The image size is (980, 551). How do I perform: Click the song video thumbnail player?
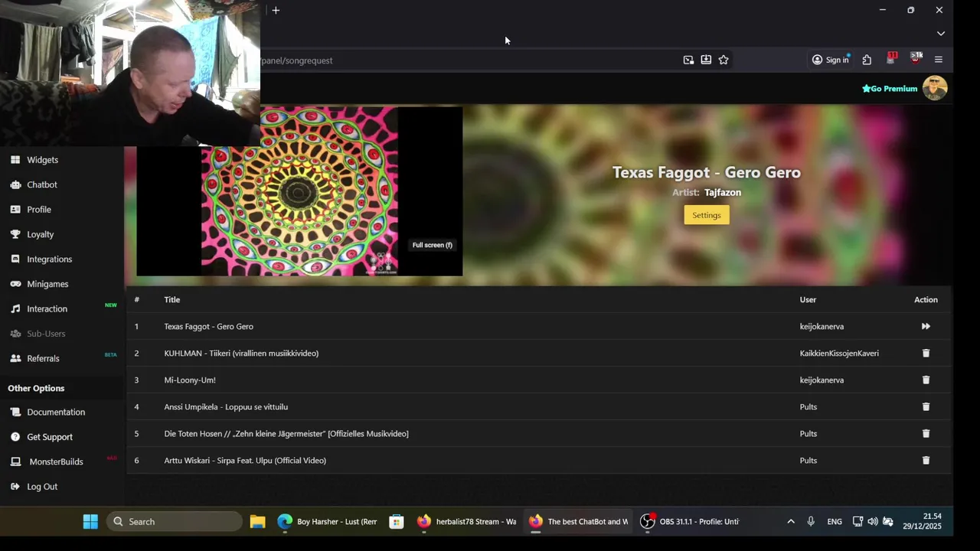pyautogui.click(x=299, y=191)
